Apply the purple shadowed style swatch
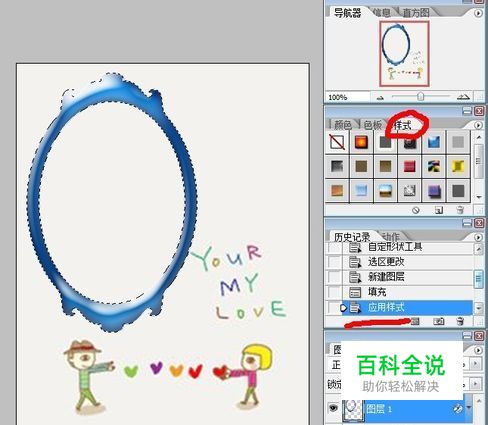Viewport: 488px width, 425px height. pos(434,191)
